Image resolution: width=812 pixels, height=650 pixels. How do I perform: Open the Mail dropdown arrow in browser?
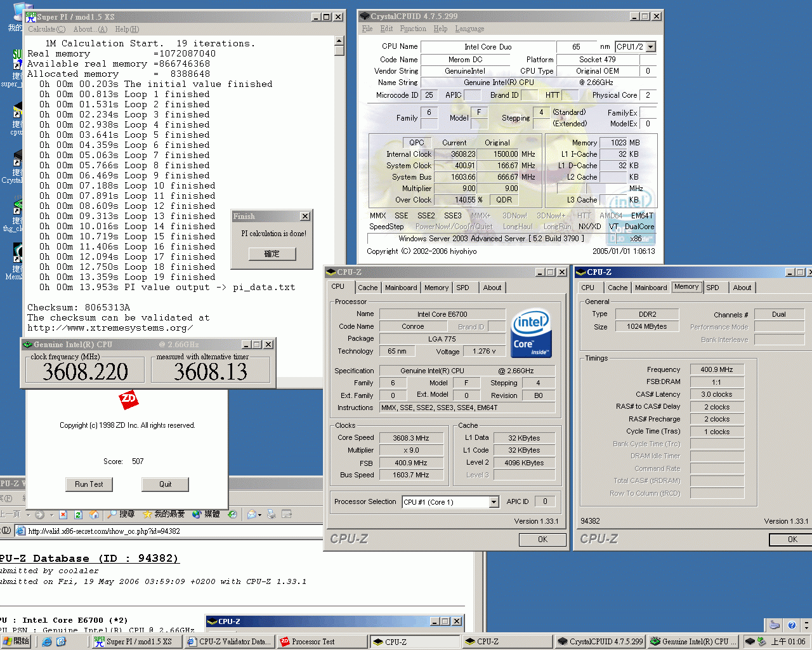[260, 515]
